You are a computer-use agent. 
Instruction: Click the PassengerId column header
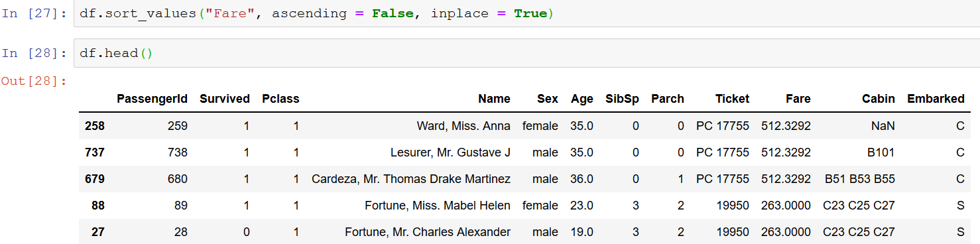pyautogui.click(x=152, y=99)
